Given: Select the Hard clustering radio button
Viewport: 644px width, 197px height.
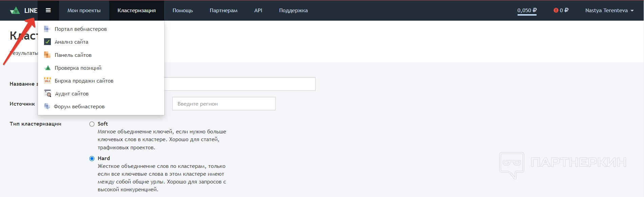Looking at the screenshot, I should pos(92,159).
